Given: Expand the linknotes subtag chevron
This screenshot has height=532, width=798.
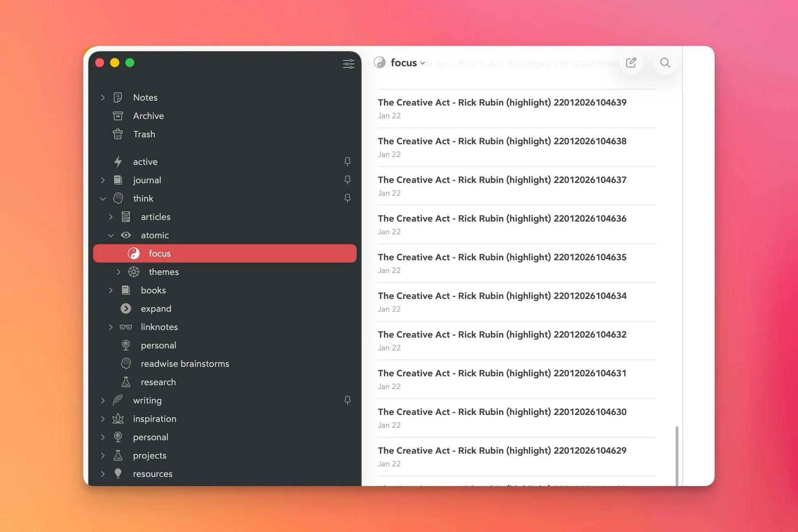Looking at the screenshot, I should [111, 327].
